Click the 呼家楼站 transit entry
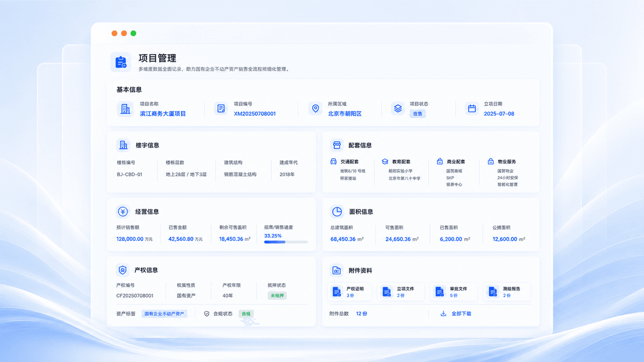 348,178
